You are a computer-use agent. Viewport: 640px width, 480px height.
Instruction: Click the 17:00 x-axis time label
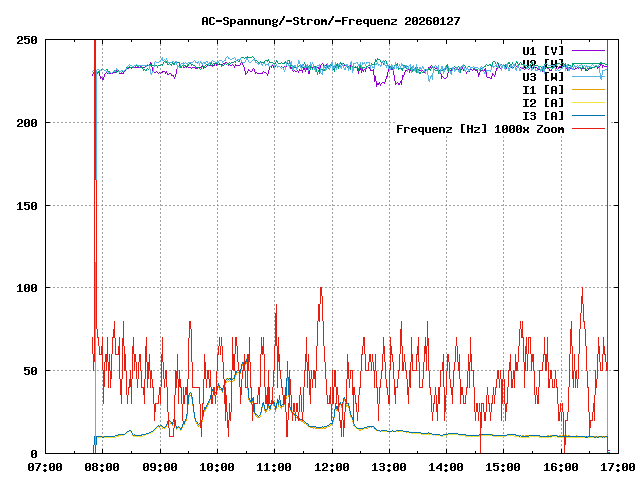click(616, 467)
